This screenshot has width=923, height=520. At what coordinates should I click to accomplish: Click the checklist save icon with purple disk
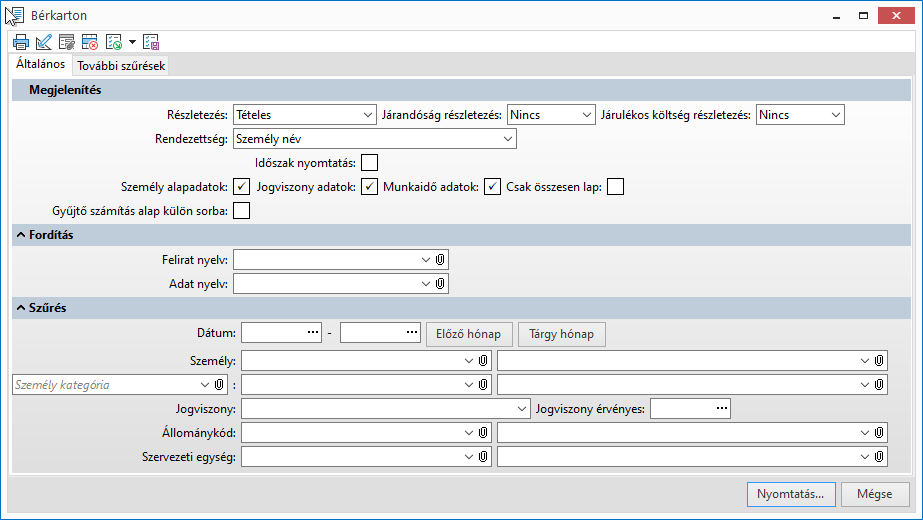coord(151,42)
